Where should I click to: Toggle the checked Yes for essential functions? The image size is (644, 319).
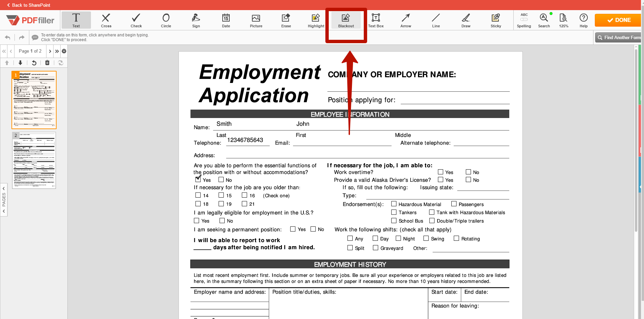[x=198, y=179]
